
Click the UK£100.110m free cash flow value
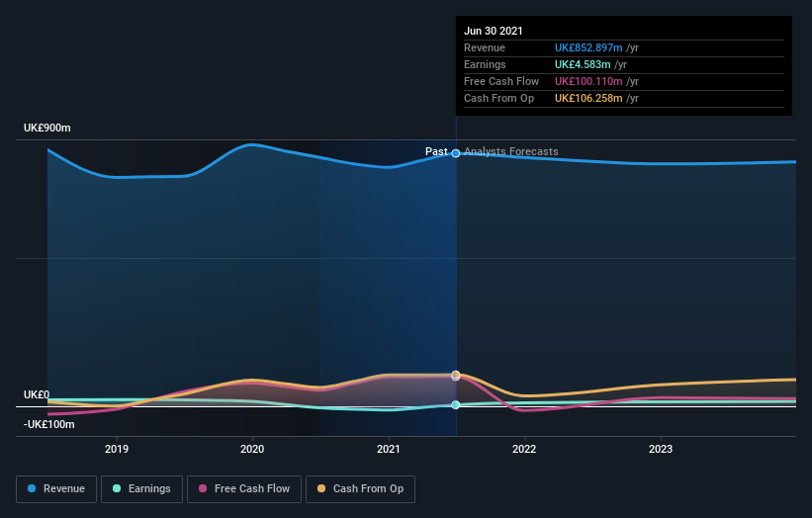pyautogui.click(x=588, y=81)
